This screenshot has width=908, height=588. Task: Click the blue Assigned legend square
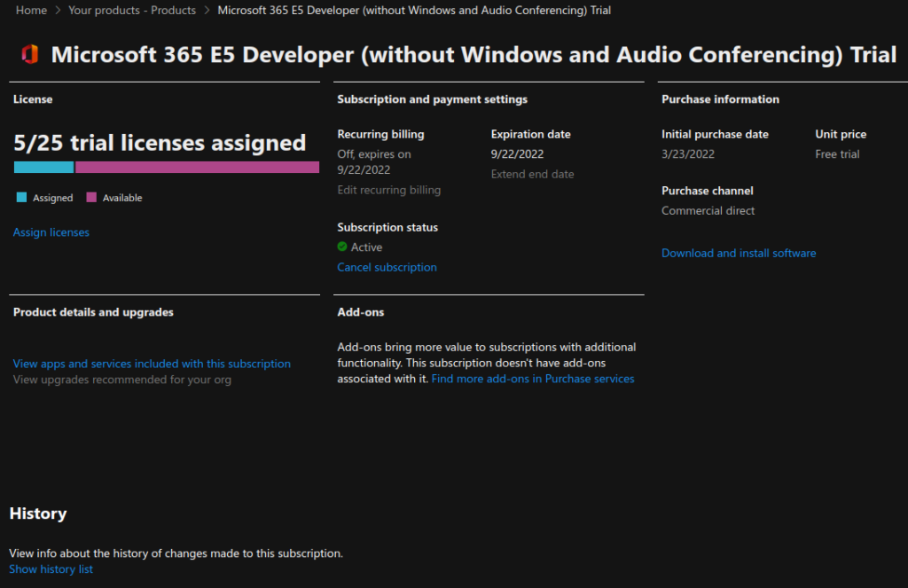pyautogui.click(x=21, y=198)
